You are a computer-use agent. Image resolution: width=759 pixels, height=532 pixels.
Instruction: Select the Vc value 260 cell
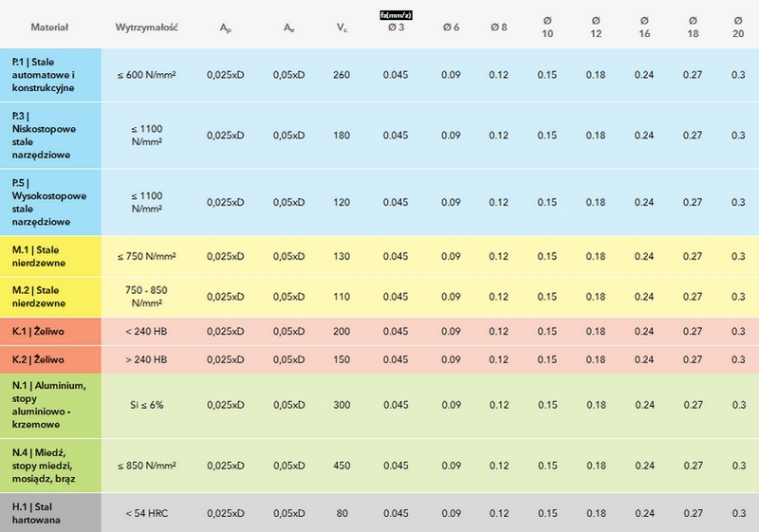pyautogui.click(x=342, y=75)
